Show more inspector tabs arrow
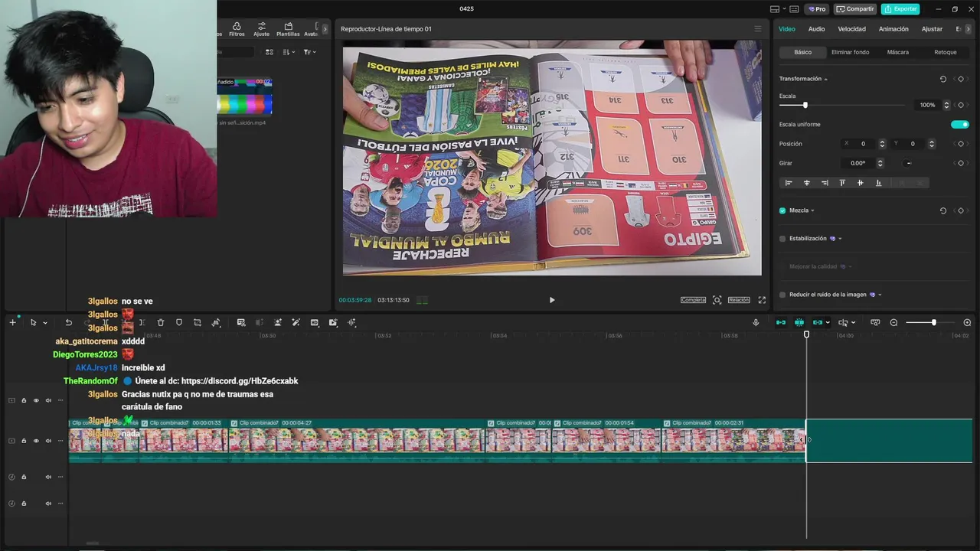Image resolution: width=980 pixels, height=551 pixels. [x=969, y=29]
